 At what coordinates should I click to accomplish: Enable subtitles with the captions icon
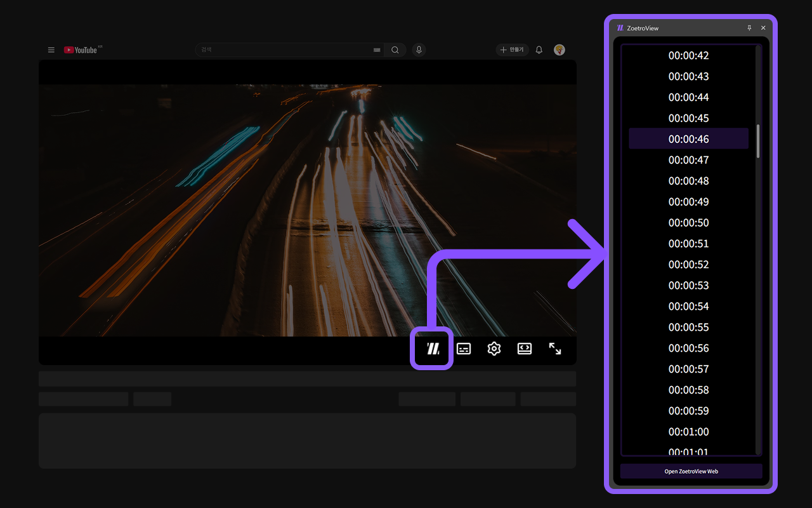tap(464, 349)
